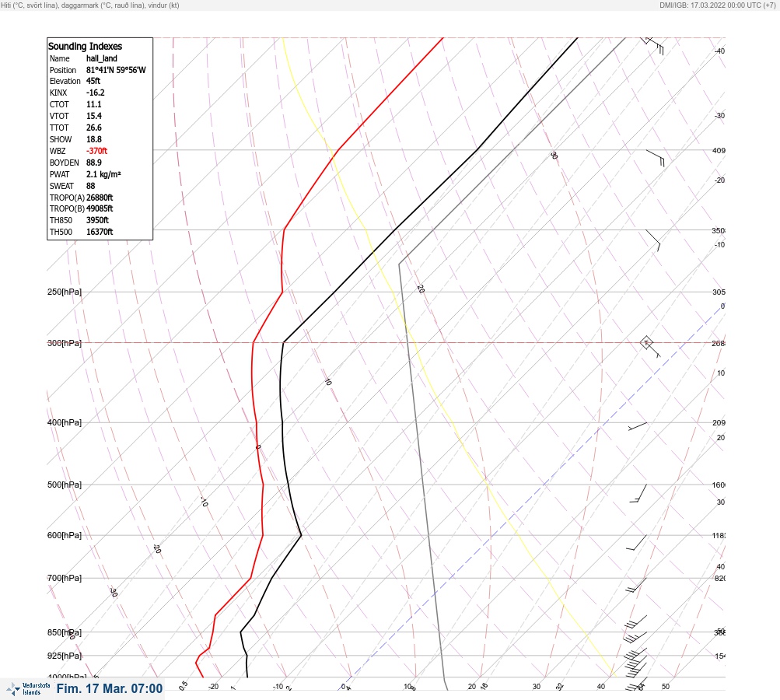The image size is (780, 700).
Task: Click the wind barb at 600 hPa level
Action: pyautogui.click(x=637, y=542)
